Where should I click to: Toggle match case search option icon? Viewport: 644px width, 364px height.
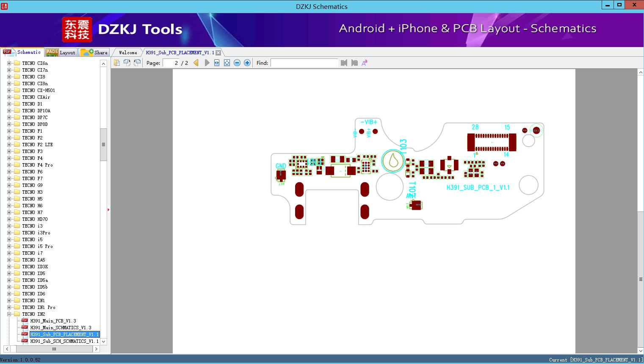(364, 63)
